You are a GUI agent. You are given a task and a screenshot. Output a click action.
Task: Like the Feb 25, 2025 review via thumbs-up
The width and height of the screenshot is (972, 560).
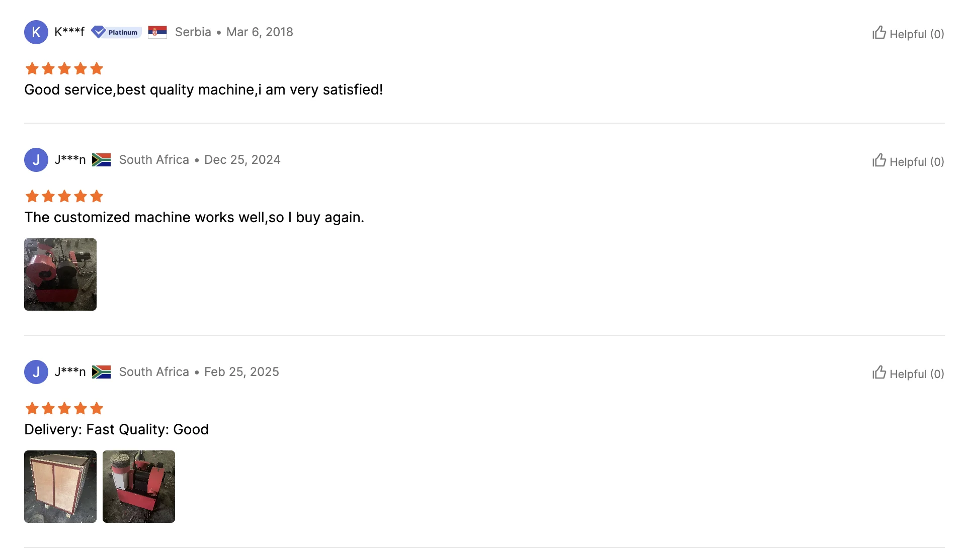pyautogui.click(x=879, y=373)
